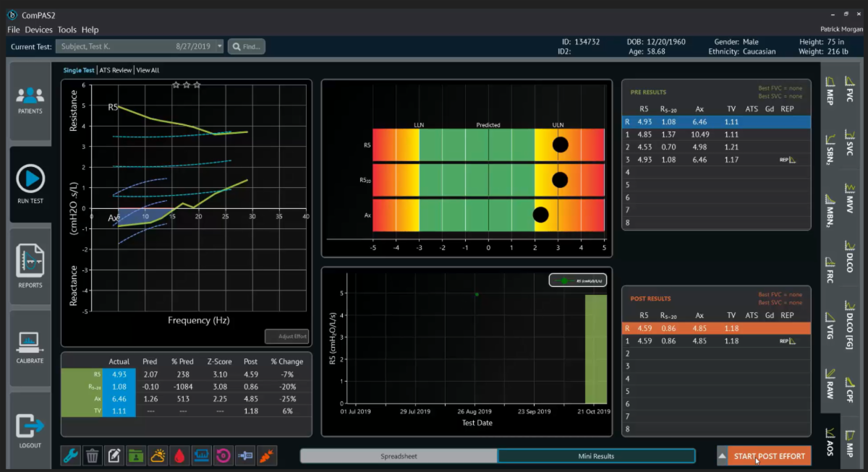This screenshot has width=868, height=472.
Task: Click the weather sun-cloud icon
Action: click(x=158, y=455)
